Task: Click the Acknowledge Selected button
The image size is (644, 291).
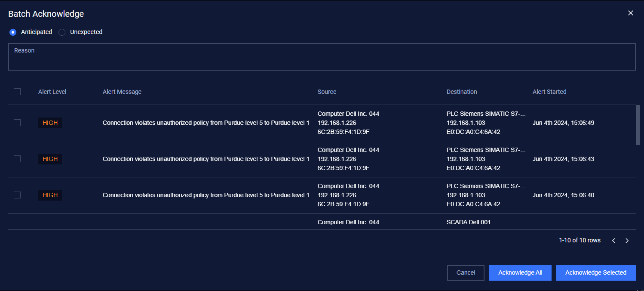Action: 596,273
